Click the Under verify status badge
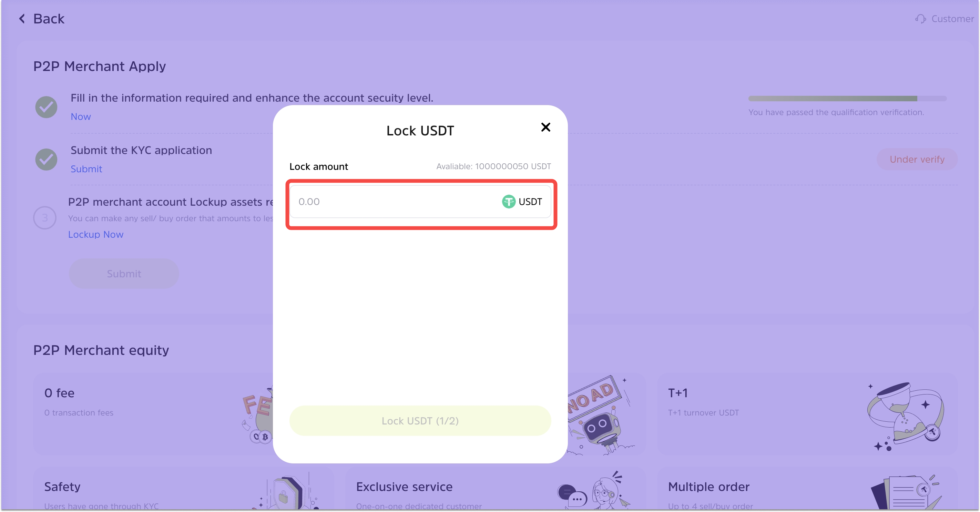 [917, 160]
